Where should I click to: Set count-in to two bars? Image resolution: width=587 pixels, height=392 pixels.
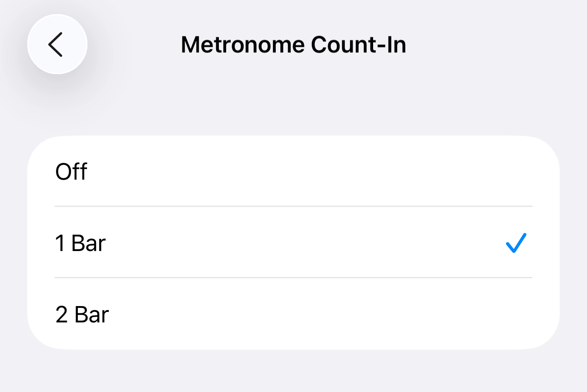[293, 314]
